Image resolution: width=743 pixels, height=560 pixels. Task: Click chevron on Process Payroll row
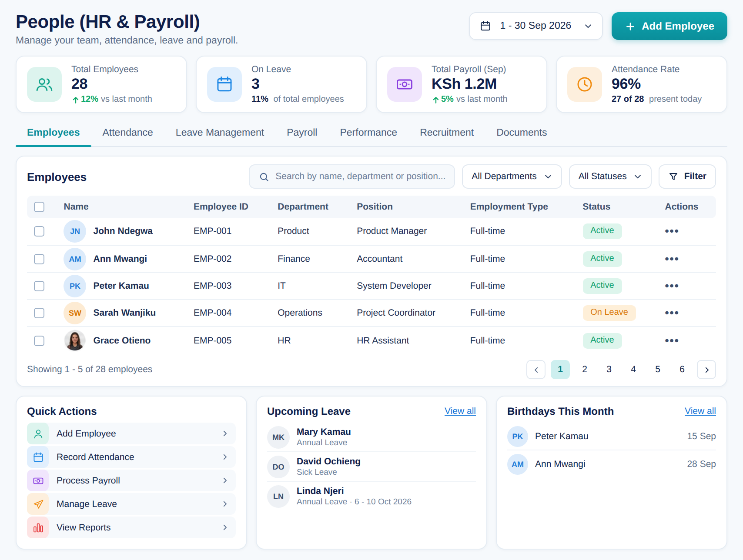(225, 480)
